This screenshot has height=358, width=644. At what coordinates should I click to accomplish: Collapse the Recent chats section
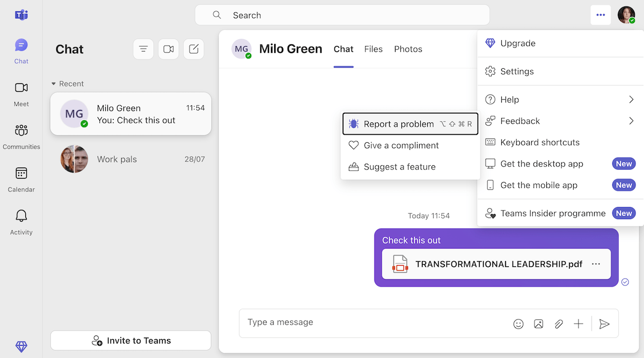[x=68, y=84]
